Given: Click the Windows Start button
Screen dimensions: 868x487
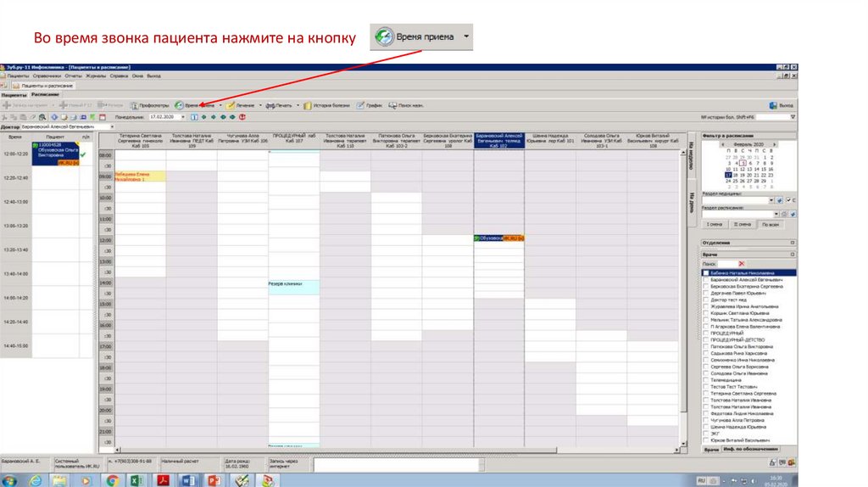Looking at the screenshot, I should pos(9,480).
